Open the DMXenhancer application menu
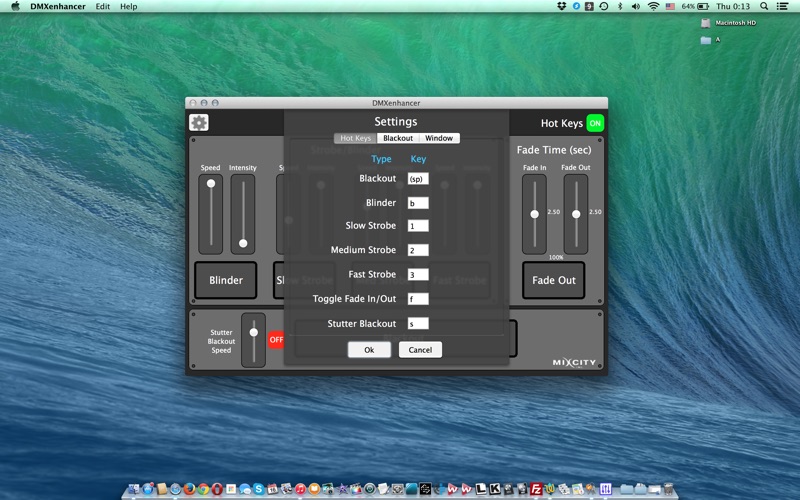Viewport: 800px width, 500px height. [x=58, y=6]
